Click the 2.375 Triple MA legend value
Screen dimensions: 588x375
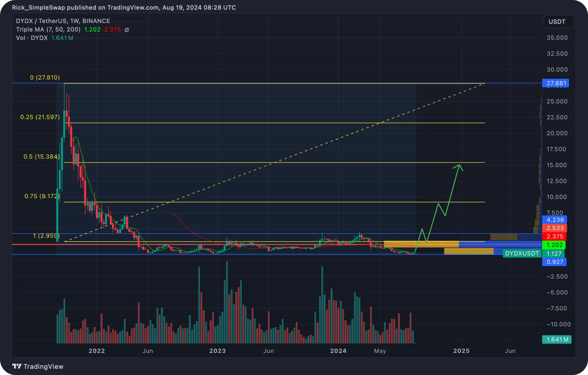[x=112, y=29]
